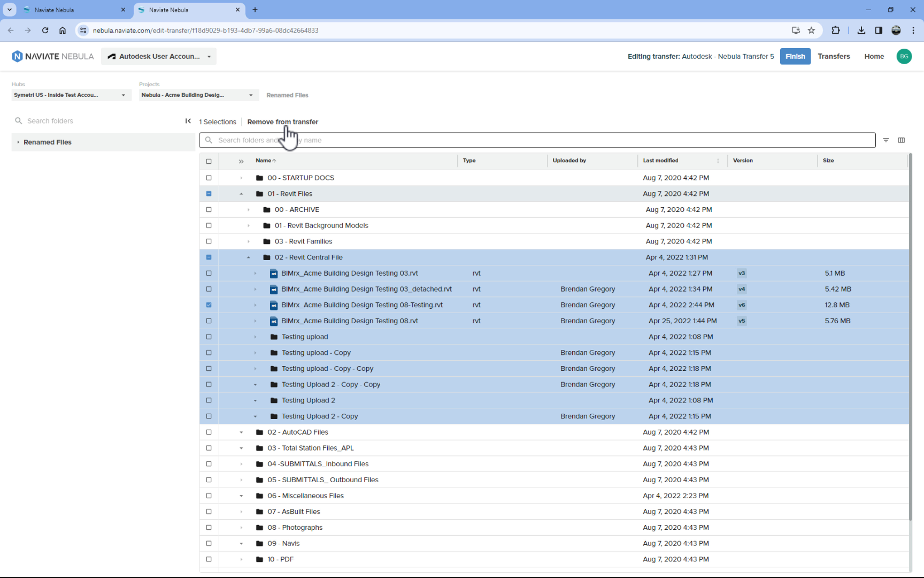Go to browser home page
924x578 pixels.
[63, 31]
